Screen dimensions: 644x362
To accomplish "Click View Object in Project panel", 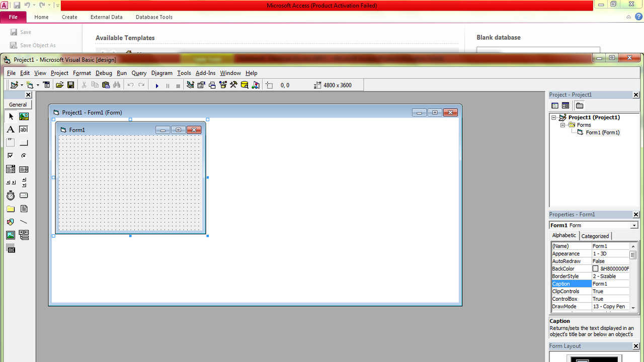I will (x=566, y=106).
